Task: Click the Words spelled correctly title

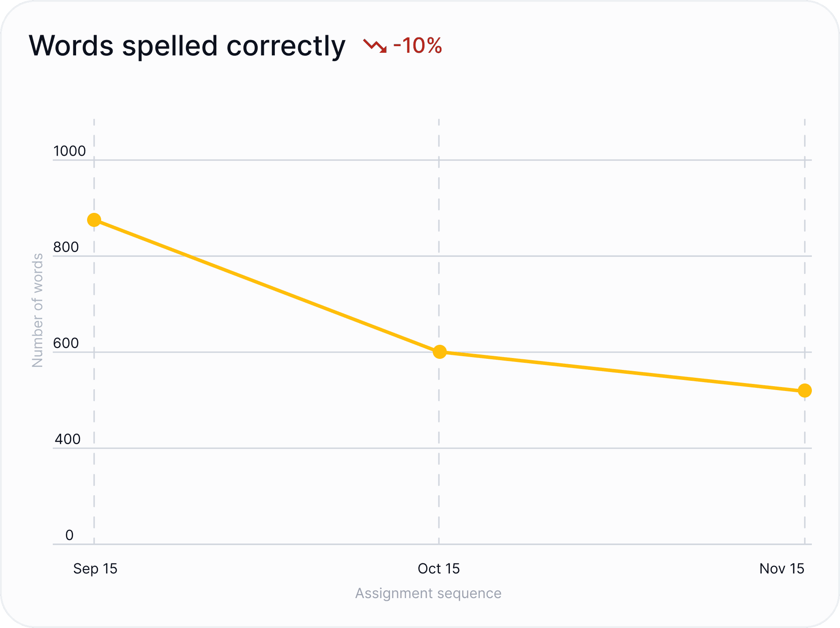Action: point(187,46)
